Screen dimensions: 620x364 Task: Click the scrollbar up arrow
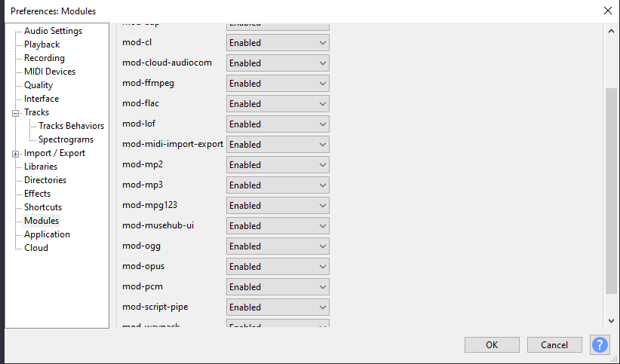(x=611, y=29)
